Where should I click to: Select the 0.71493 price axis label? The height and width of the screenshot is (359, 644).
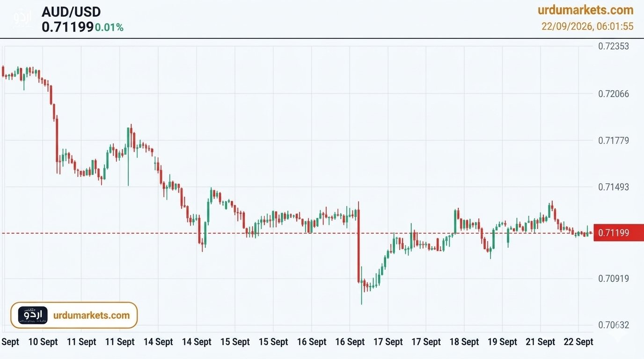pos(614,187)
